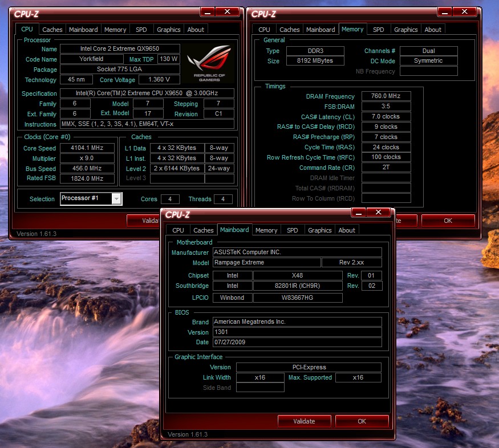Click OK on the Mainboard window

click(x=362, y=421)
